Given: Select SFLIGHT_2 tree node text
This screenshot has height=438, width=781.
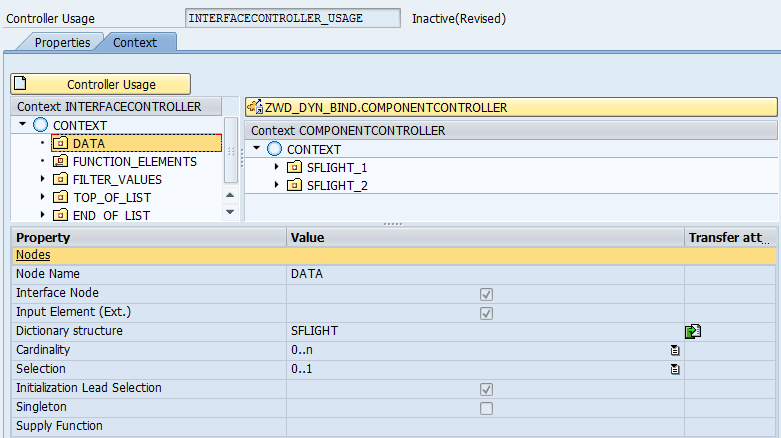Looking at the screenshot, I should point(337,186).
